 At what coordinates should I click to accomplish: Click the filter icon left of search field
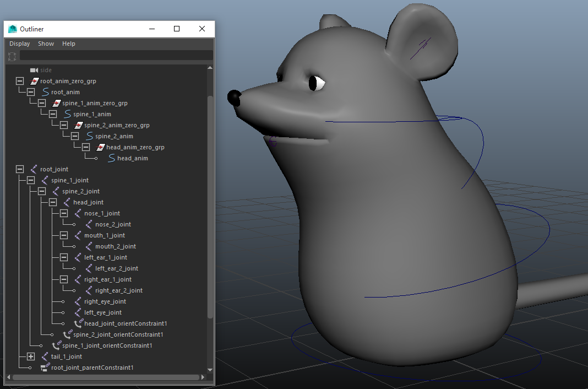[x=12, y=56]
